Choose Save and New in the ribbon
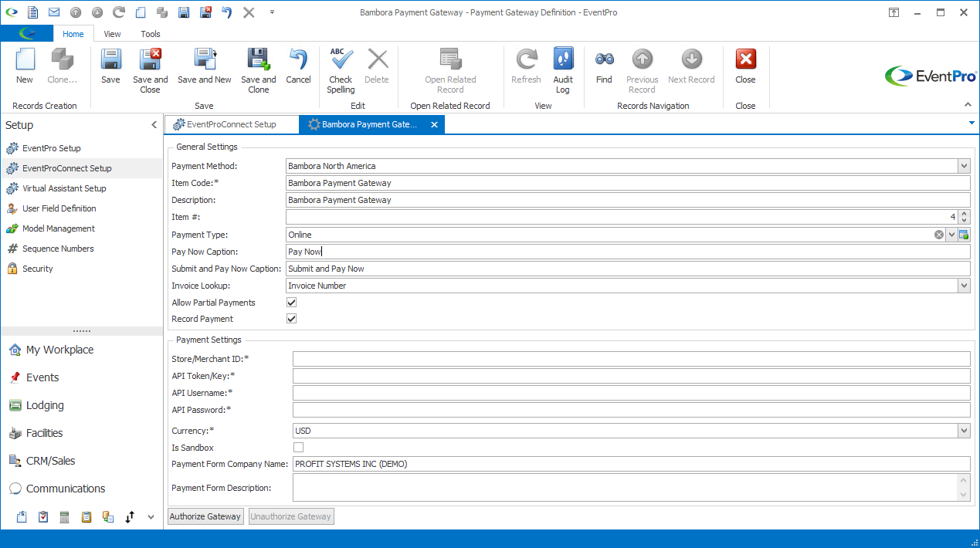980x548 pixels. coord(204,66)
